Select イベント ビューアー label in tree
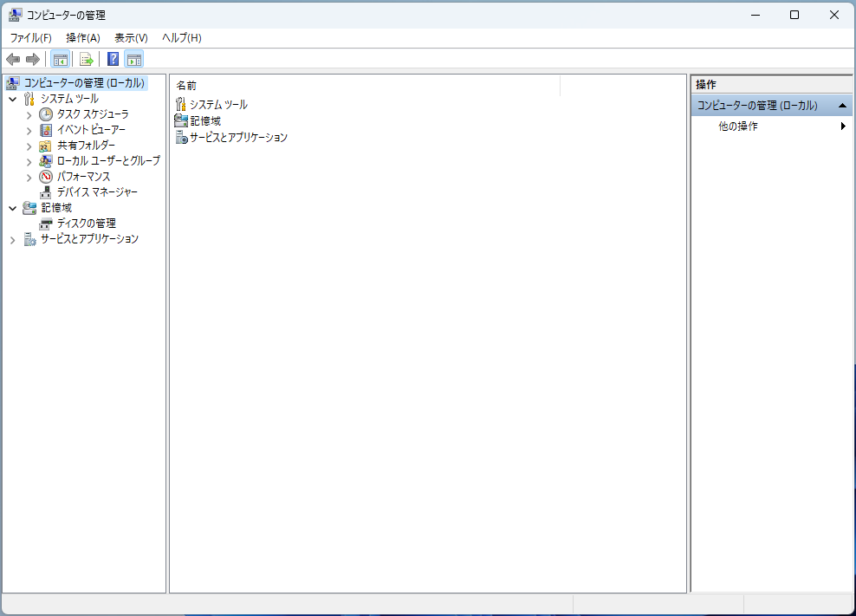 click(x=91, y=130)
